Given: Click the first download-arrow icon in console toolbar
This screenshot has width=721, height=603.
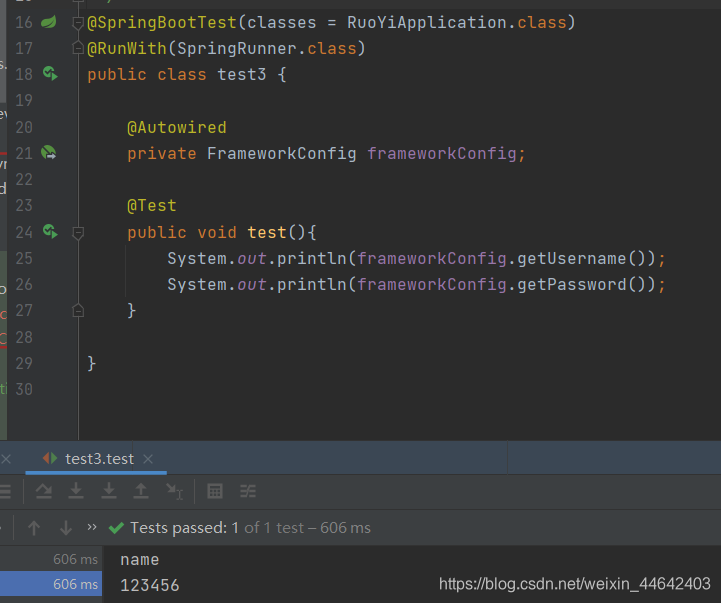Looking at the screenshot, I should point(76,491).
